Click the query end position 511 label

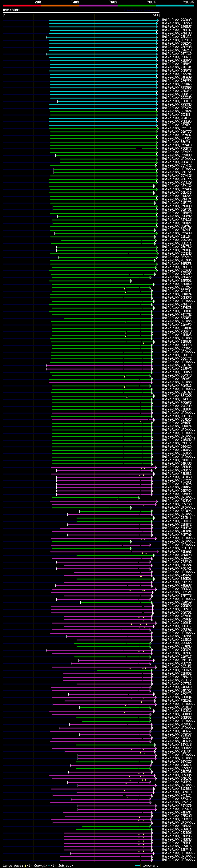point(155,15)
